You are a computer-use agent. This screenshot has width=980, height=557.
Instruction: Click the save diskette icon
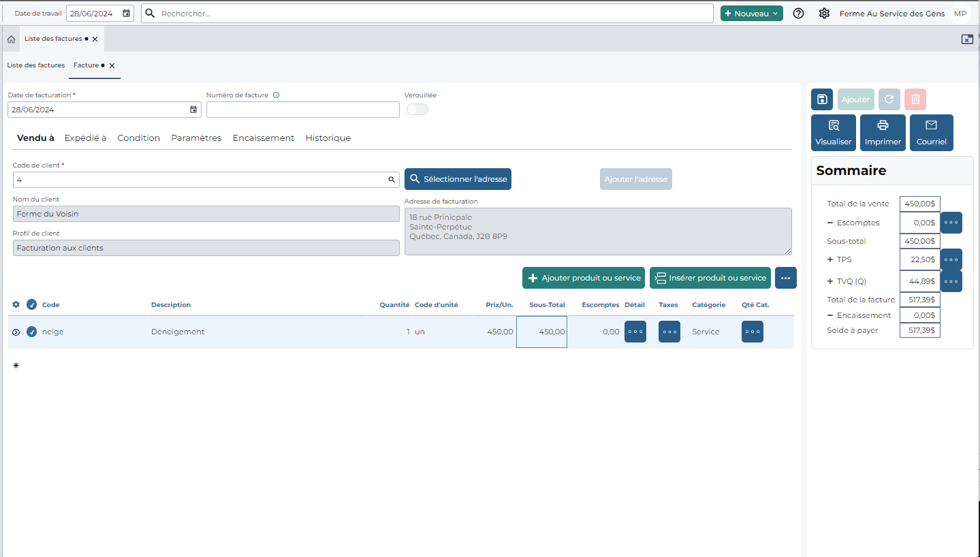[x=822, y=99]
